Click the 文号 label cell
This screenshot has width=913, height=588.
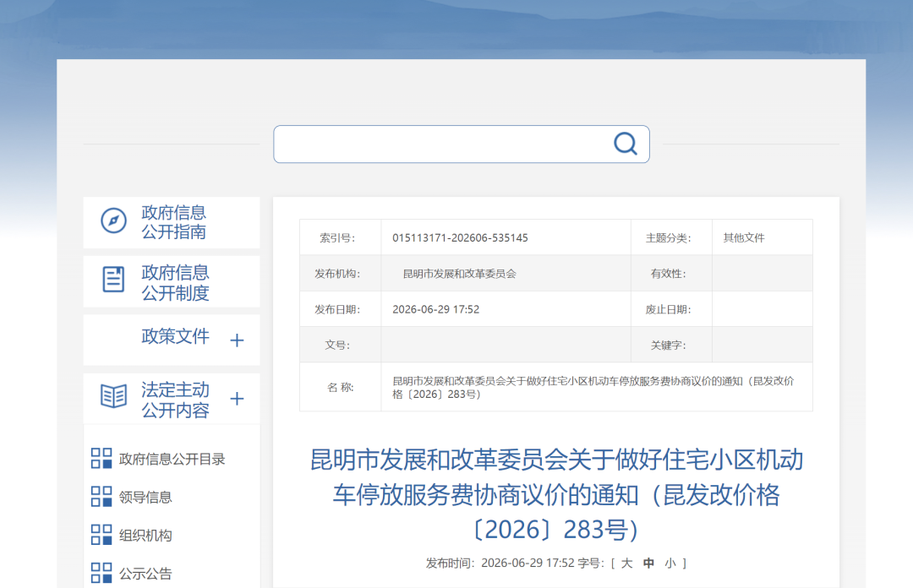click(340, 345)
